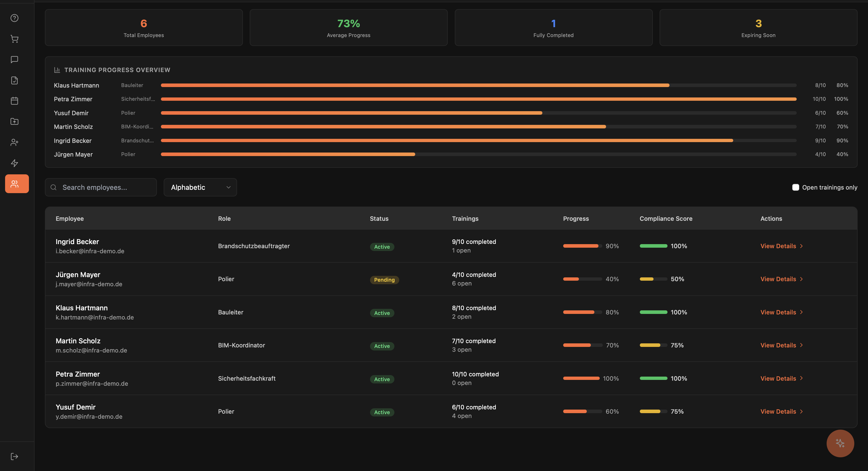Click the Pending status badge for Jürgen Mayer
Screen dimensions: 868x471
click(x=384, y=280)
